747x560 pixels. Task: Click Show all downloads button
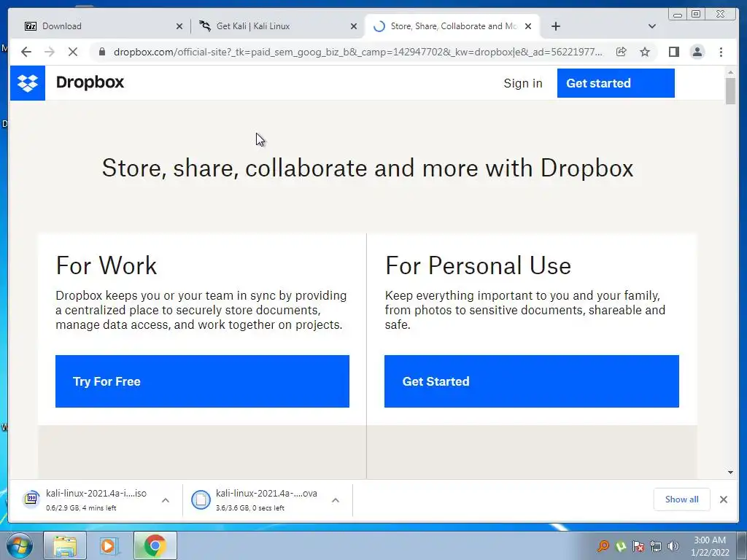coord(682,499)
